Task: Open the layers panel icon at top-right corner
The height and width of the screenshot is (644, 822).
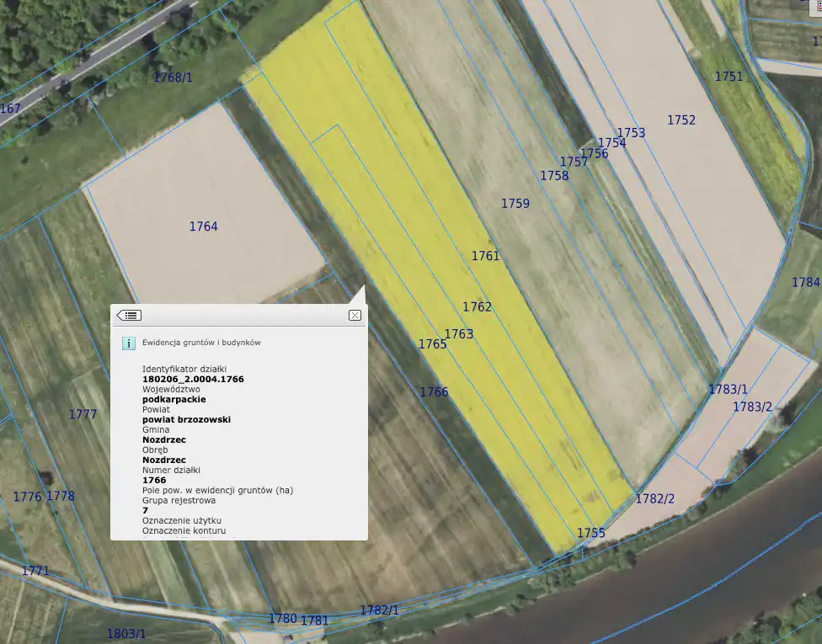Action: tap(815, 5)
